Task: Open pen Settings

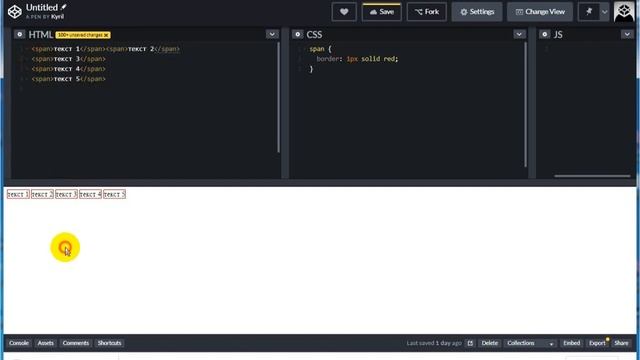Action: pos(477,12)
